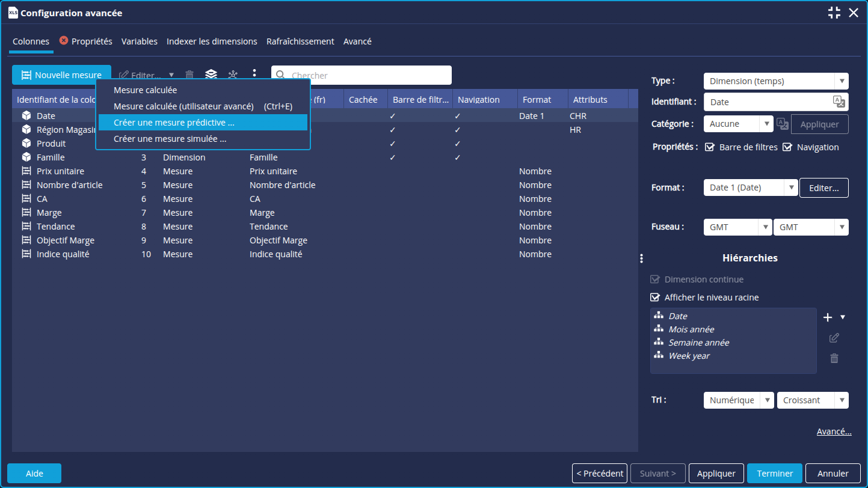
Task: Select the Indice qualité row
Action: [63, 254]
